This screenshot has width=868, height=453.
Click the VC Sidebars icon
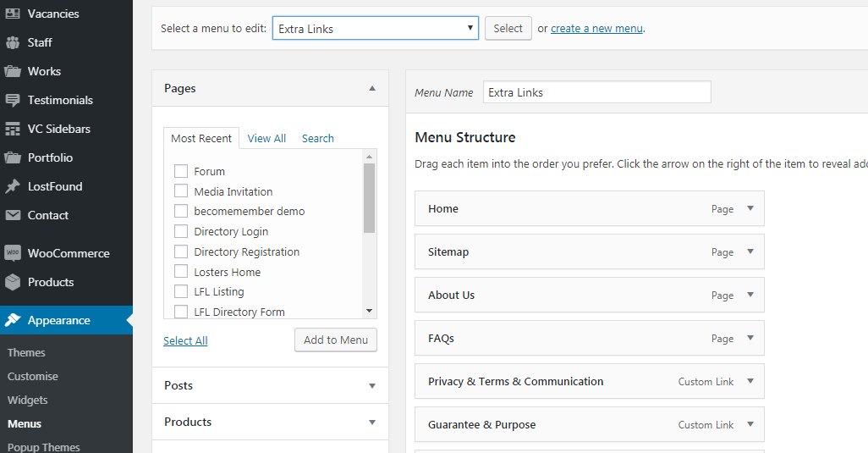pyautogui.click(x=13, y=129)
